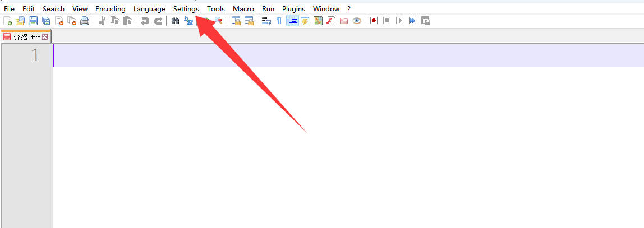Open the Window menu
The width and height of the screenshot is (644, 228).
click(326, 8)
